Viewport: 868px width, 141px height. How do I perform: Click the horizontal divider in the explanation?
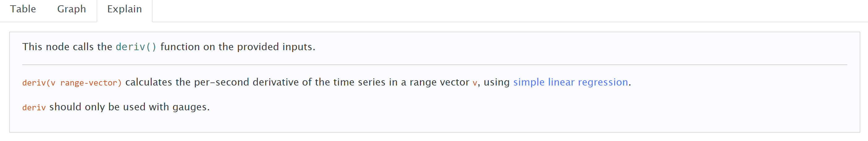coord(434,64)
